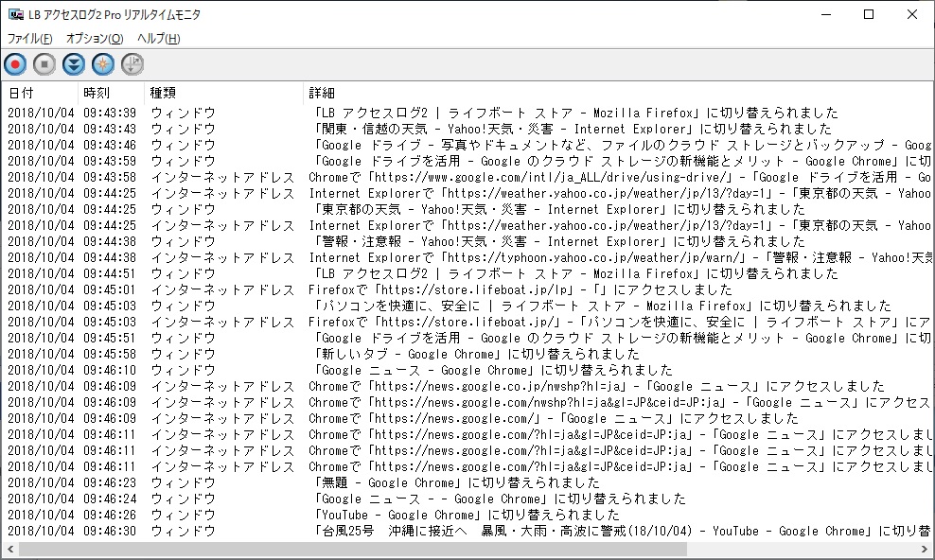The image size is (935, 560).
Task: Click the app icon in the title bar
Action: 15,14
